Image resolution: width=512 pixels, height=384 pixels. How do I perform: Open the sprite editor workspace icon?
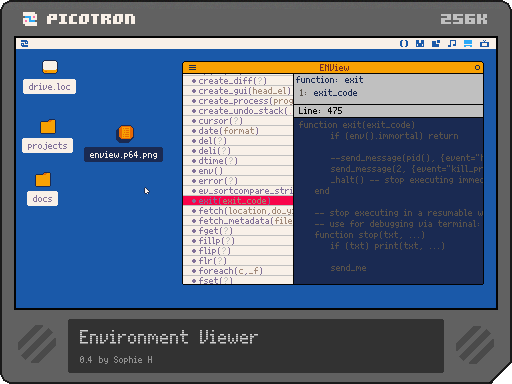click(x=420, y=44)
